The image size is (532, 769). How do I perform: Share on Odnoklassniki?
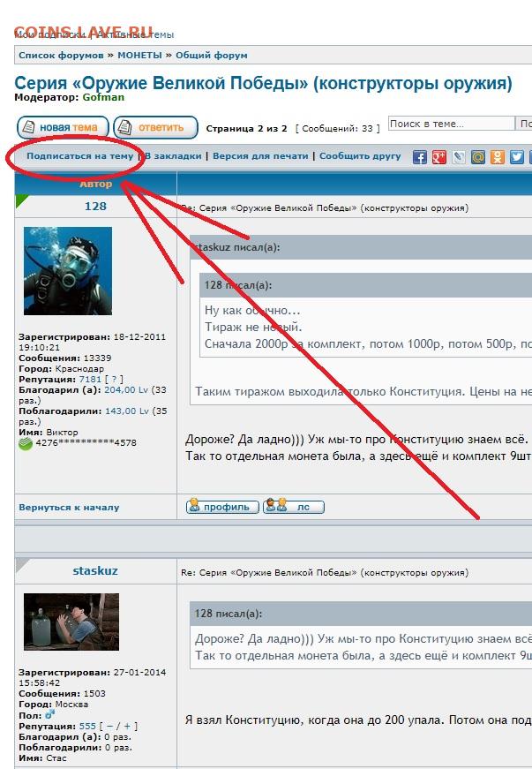[498, 157]
